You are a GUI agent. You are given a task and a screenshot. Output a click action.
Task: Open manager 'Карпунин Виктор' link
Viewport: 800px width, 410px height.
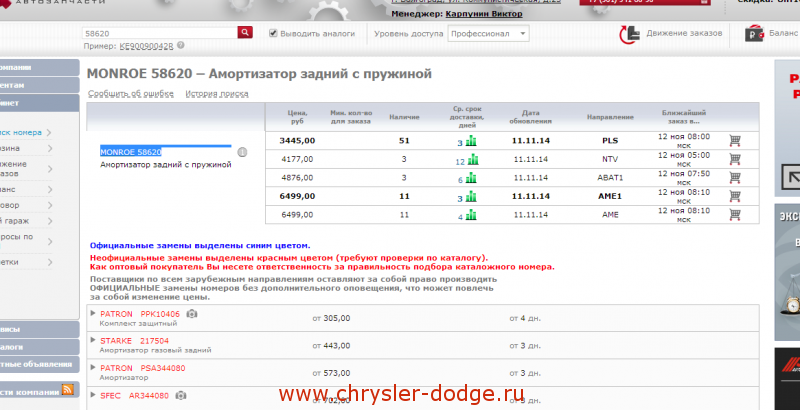pos(484,14)
